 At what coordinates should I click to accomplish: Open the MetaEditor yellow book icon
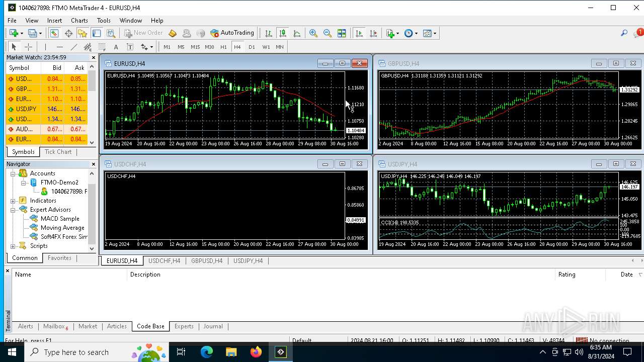[173, 33]
